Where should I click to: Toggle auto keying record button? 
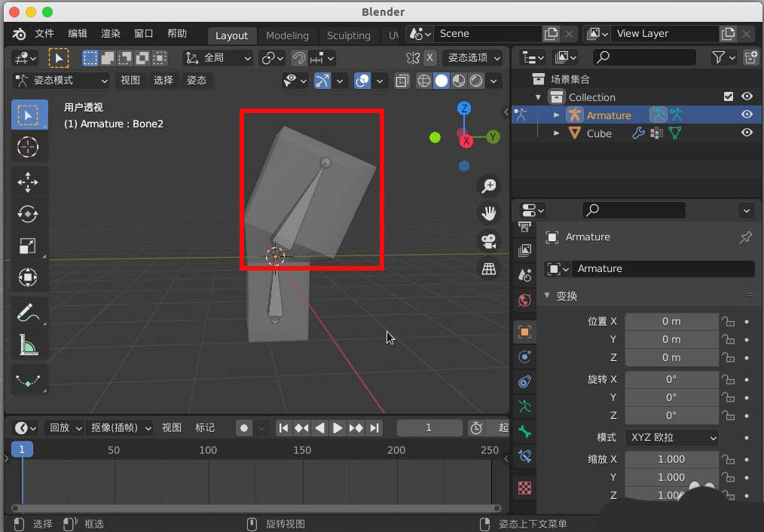click(x=244, y=428)
